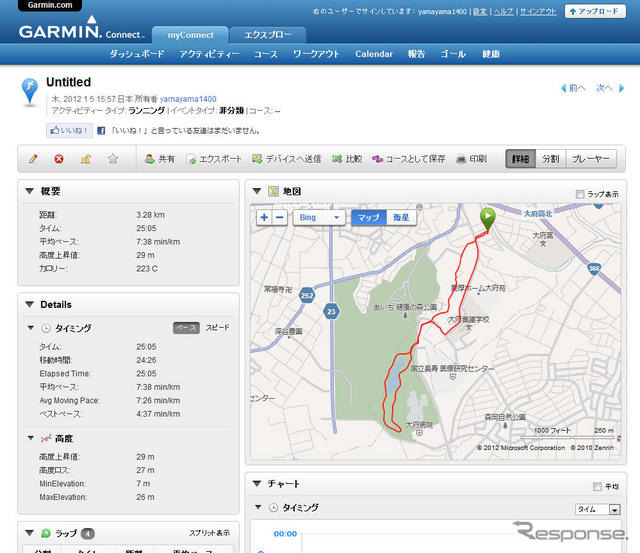Enable the ラップ表示 checkbox on map

click(580, 194)
